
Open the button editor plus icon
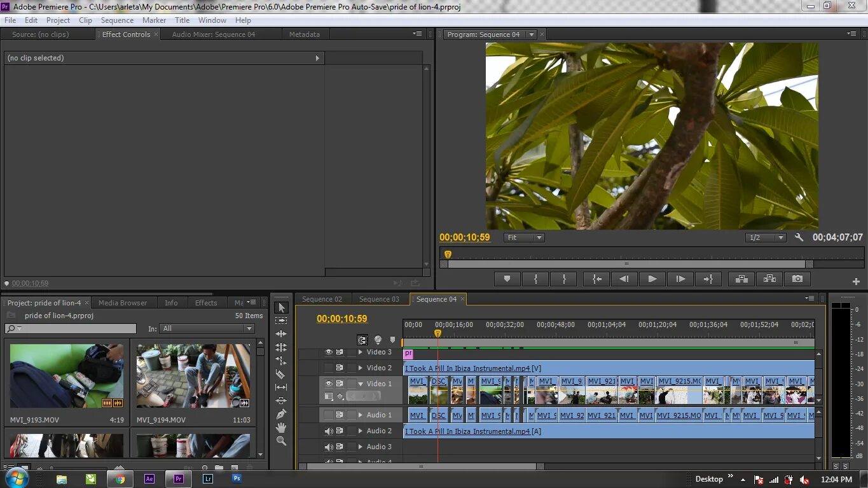pyautogui.click(x=856, y=281)
